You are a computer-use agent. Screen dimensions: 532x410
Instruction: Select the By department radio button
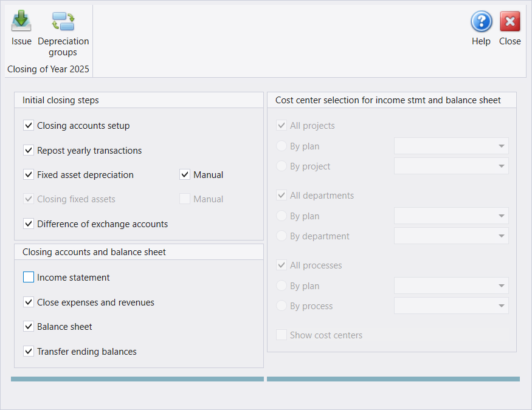pos(282,236)
